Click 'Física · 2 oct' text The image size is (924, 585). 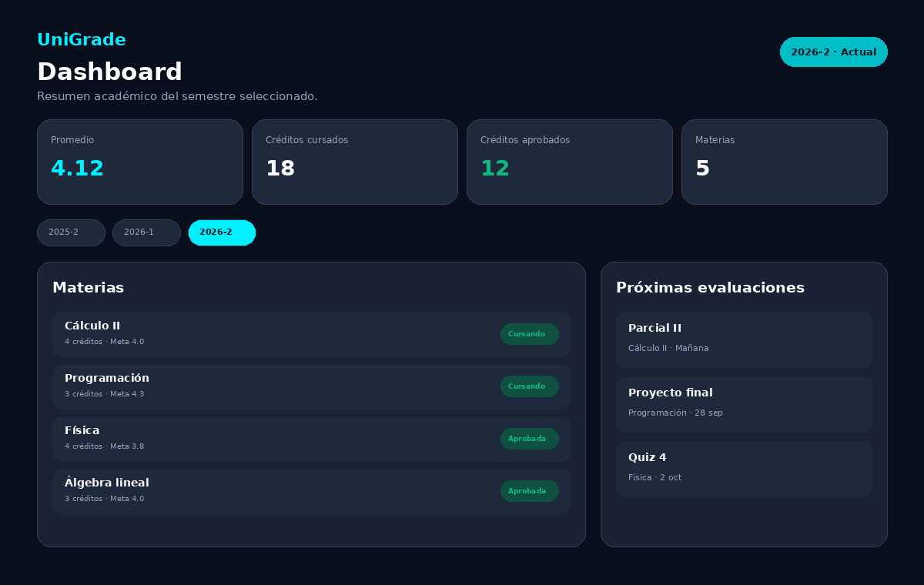654,477
